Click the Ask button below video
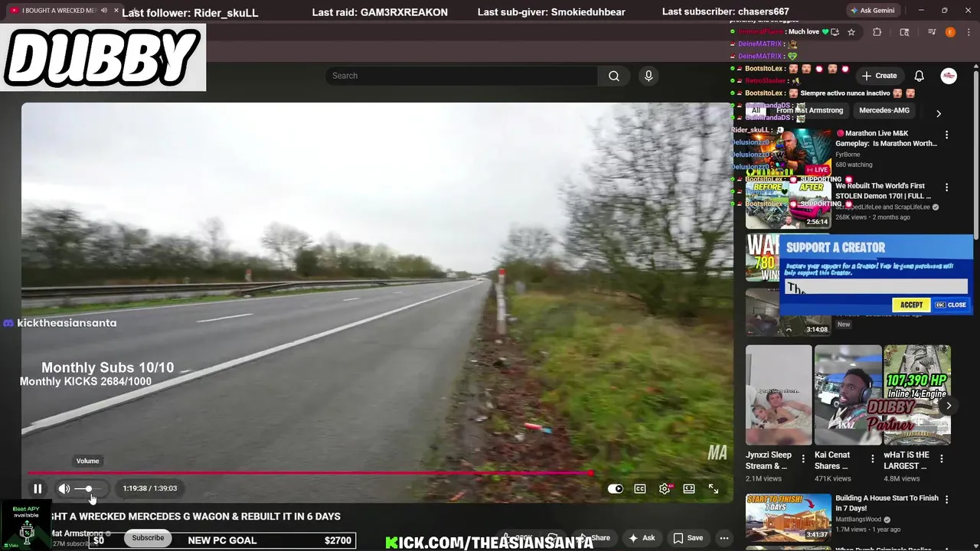This screenshot has height=551, width=980. coord(642,538)
